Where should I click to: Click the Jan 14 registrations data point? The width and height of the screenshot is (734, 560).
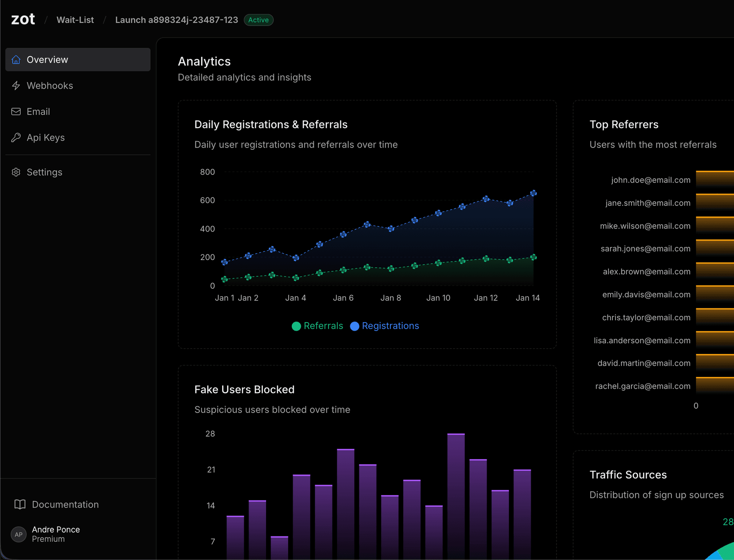533,193
